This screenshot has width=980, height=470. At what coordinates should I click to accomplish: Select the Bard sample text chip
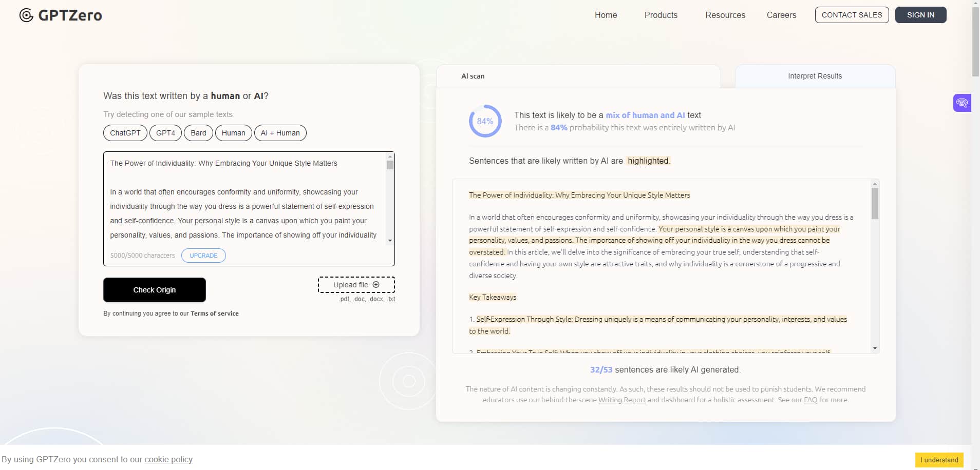198,133
